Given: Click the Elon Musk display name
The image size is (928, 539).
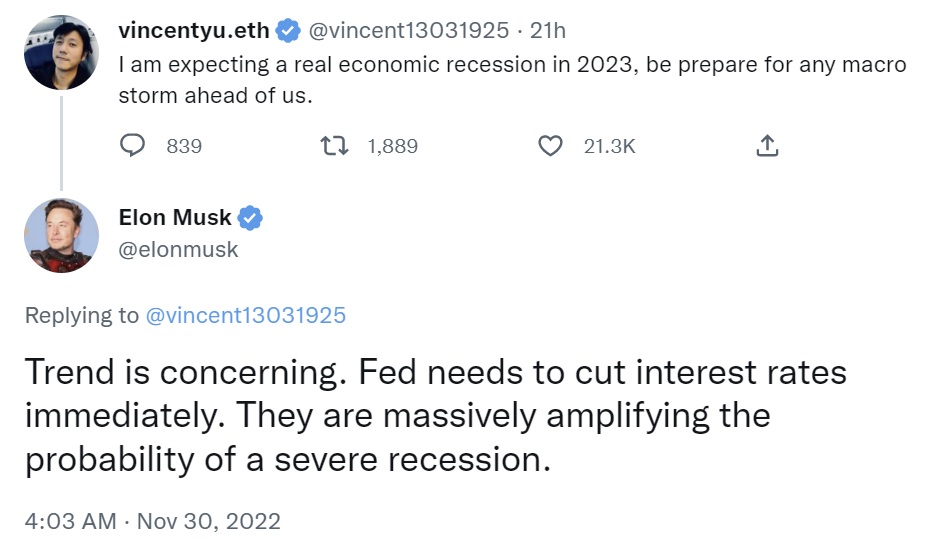Looking at the screenshot, I should (175, 218).
